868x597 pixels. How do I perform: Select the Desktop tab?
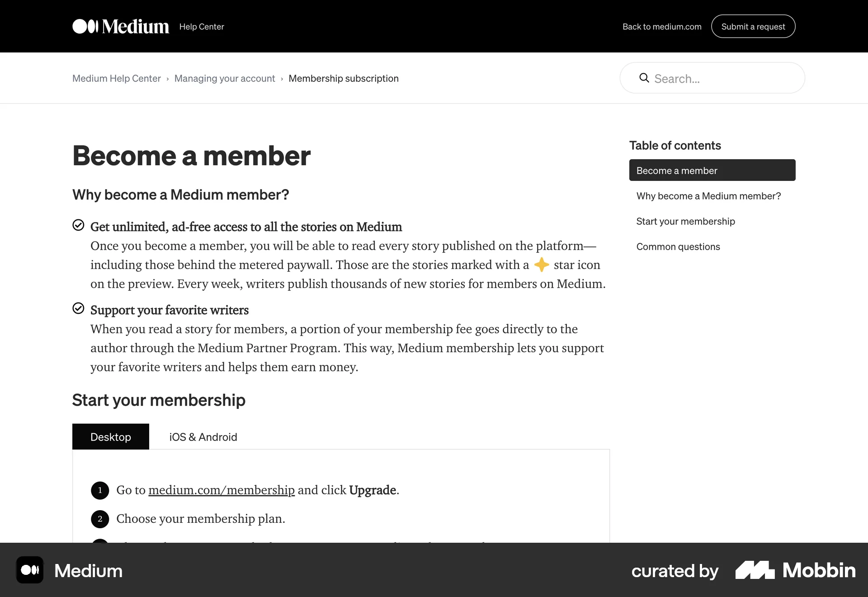[x=110, y=437]
